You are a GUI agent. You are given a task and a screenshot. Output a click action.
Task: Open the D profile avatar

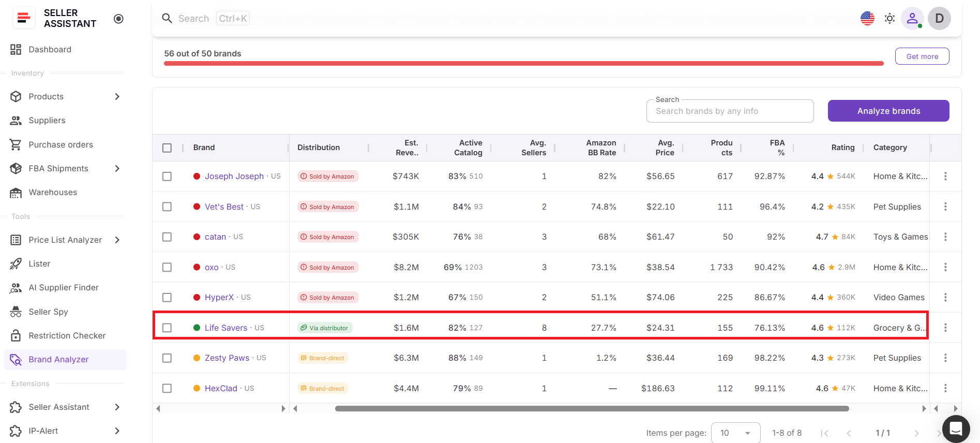point(939,19)
